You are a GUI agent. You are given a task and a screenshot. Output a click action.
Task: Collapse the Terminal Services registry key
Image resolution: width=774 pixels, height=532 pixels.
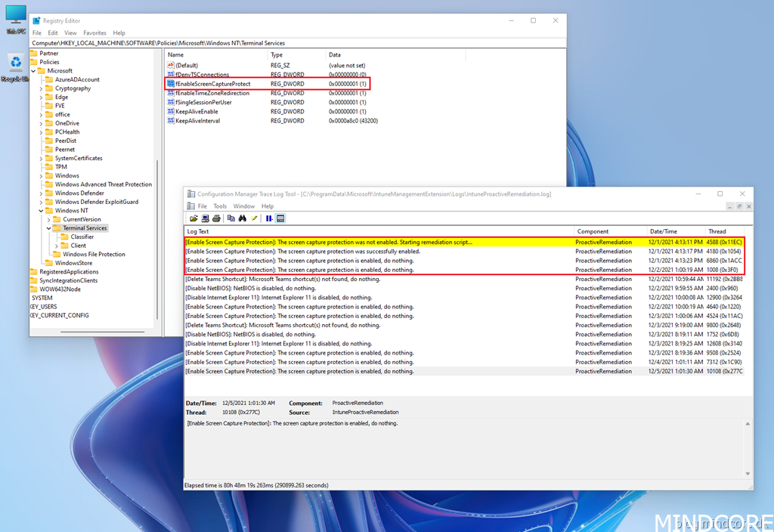tap(49, 228)
